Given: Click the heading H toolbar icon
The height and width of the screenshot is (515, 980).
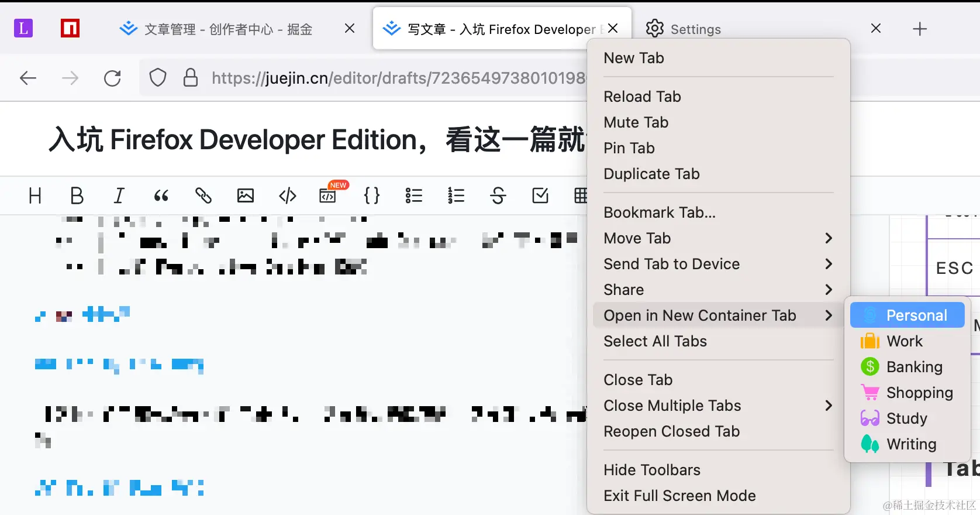Looking at the screenshot, I should point(35,195).
